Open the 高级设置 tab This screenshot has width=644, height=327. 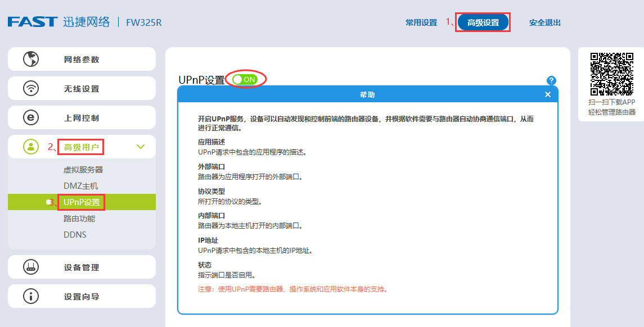click(x=483, y=21)
